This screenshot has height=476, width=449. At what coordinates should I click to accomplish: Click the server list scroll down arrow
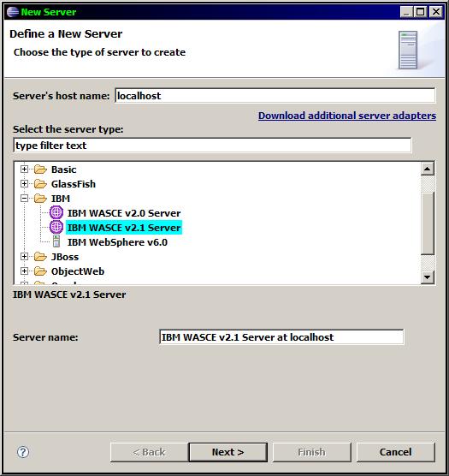coord(428,277)
